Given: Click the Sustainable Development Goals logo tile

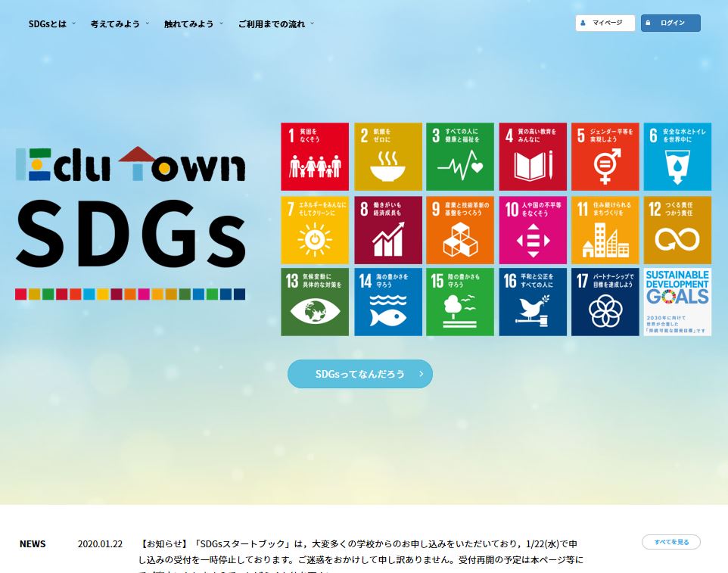Looking at the screenshot, I should 677,302.
